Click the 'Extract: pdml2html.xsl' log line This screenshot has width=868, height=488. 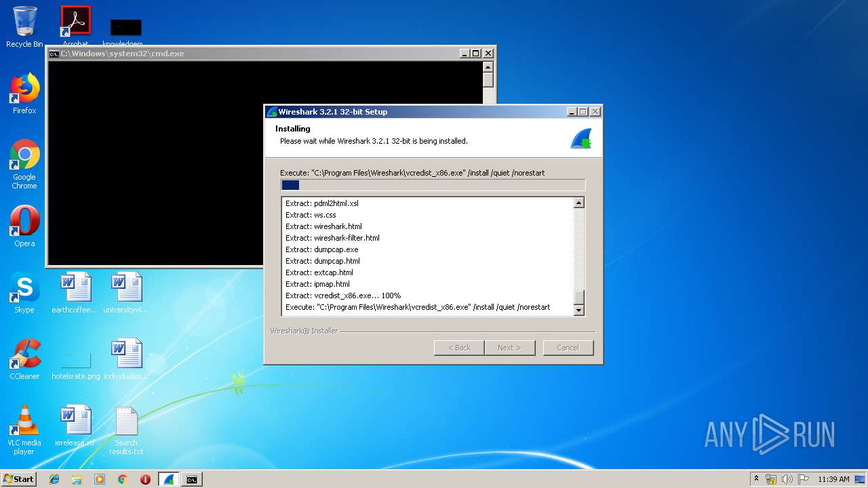coord(322,203)
